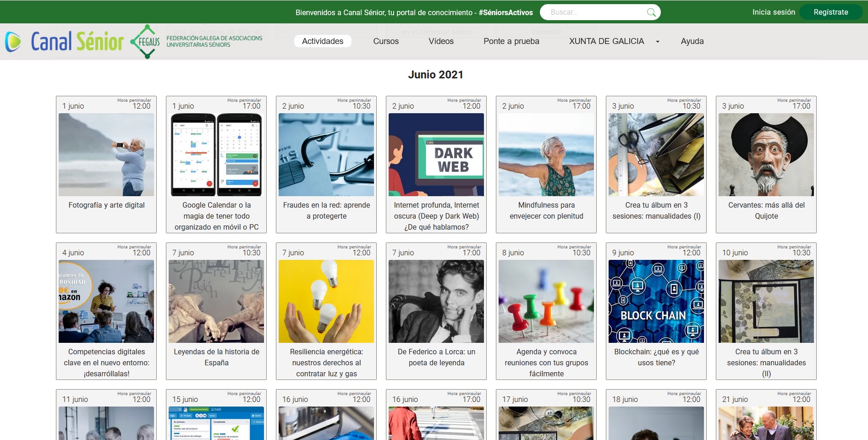Select the Google Calendar phones thumbnail
This screenshot has height=440, width=868.
(216, 155)
